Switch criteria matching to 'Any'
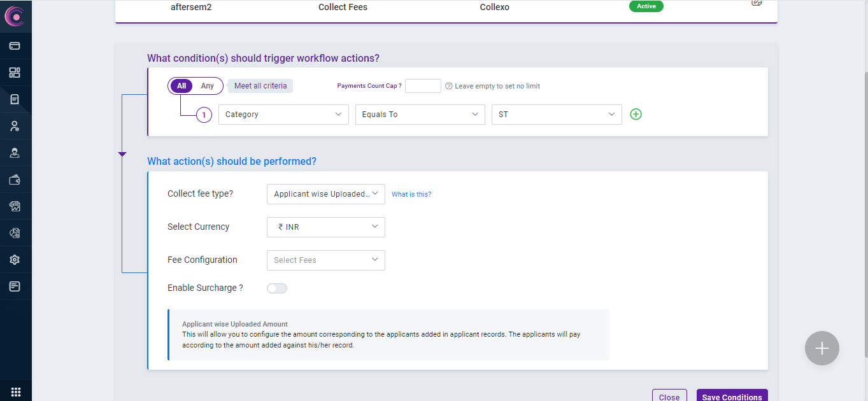Screen dimensions: 868x401 click(x=208, y=86)
